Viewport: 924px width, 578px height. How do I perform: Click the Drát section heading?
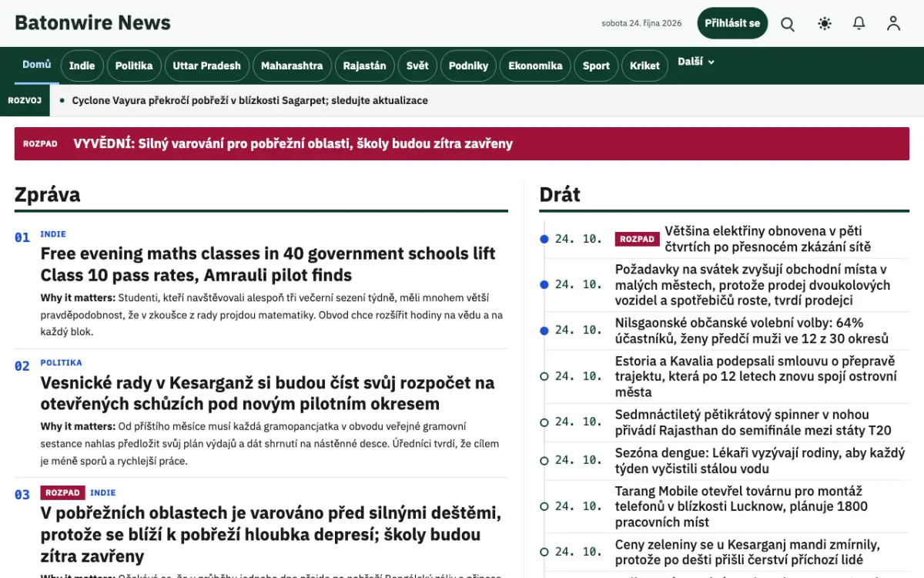560,194
